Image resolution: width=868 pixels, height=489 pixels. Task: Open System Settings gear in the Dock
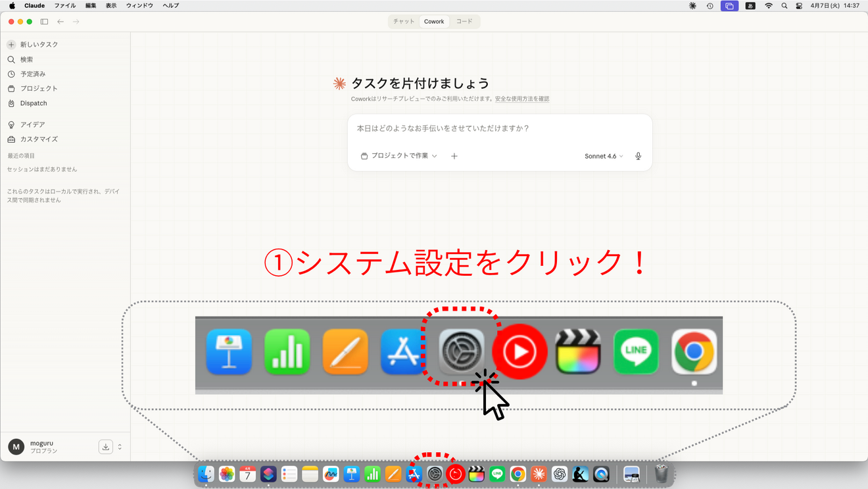click(435, 474)
